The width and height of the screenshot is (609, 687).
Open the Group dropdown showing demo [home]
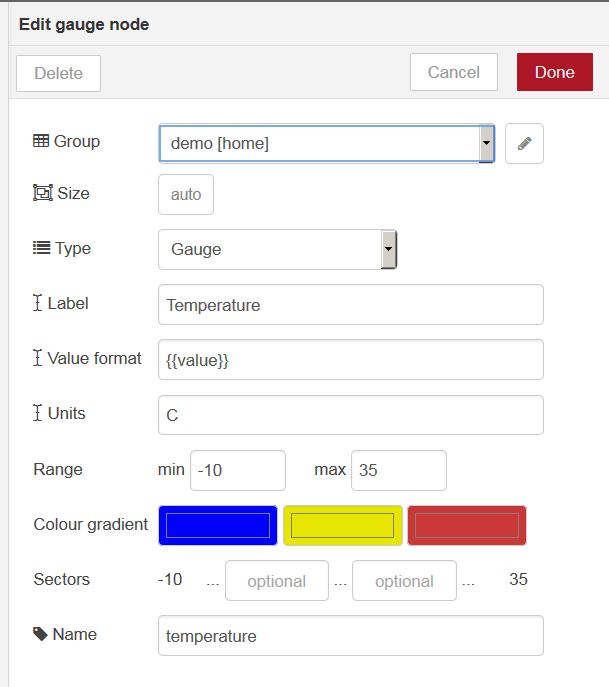[x=326, y=144]
